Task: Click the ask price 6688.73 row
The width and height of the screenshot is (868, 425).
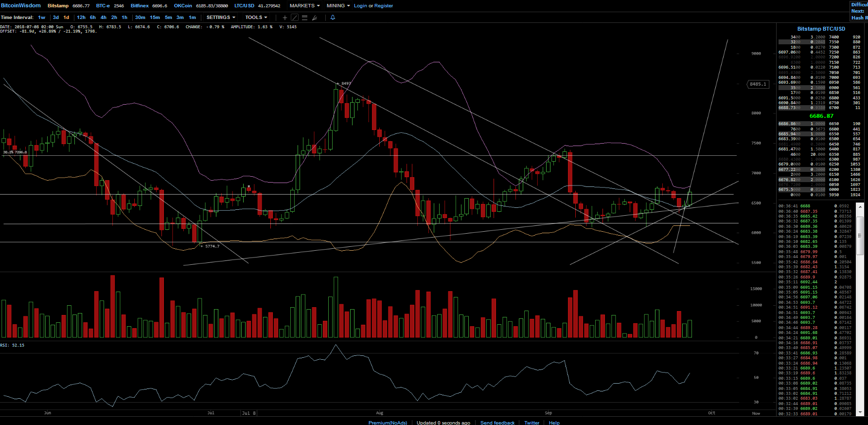Action: coord(801,108)
